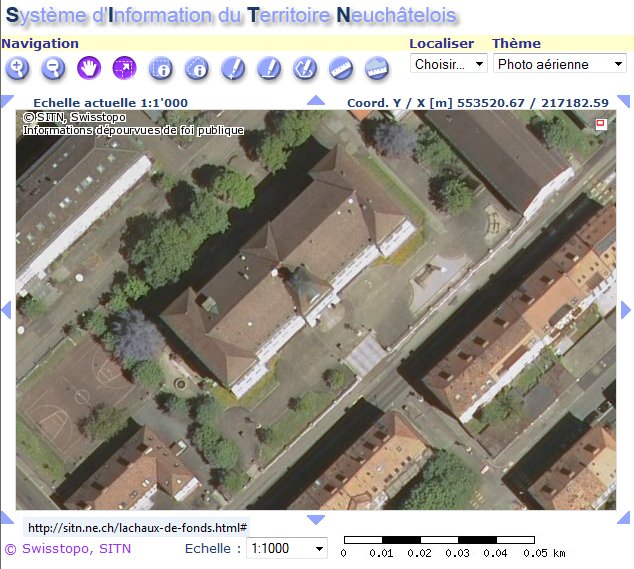The height and width of the screenshot is (569, 634).
Task: Pick the circular selection info tool
Action: pos(197,68)
